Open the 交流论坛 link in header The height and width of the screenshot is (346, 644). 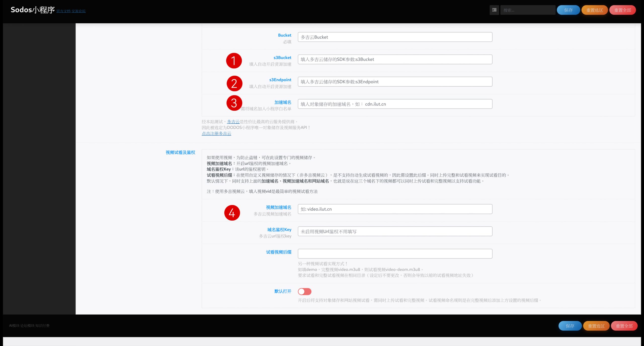click(78, 11)
